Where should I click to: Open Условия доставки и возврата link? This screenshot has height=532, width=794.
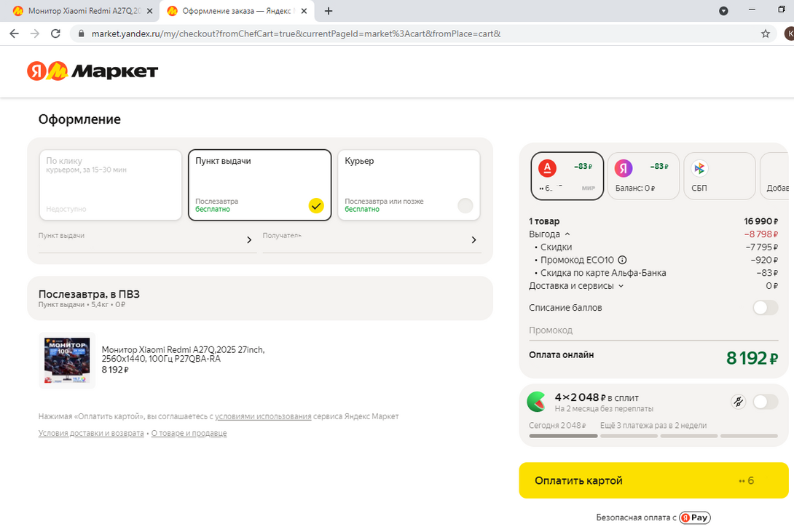91,433
